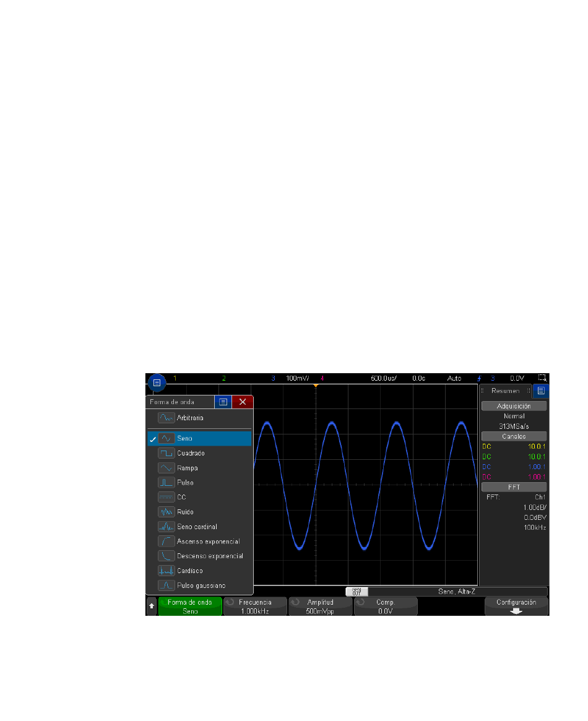
Task: Pick the Rampa ramp waveform icon
Action: [x=166, y=468]
